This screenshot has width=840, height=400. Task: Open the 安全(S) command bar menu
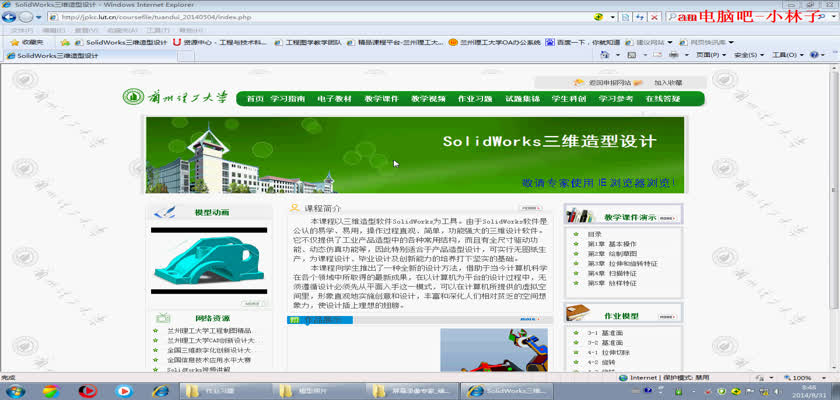point(748,55)
